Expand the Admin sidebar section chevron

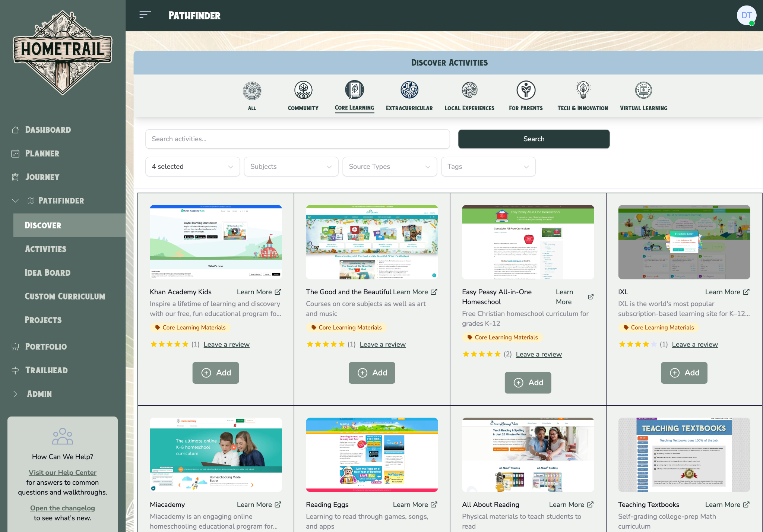point(15,394)
